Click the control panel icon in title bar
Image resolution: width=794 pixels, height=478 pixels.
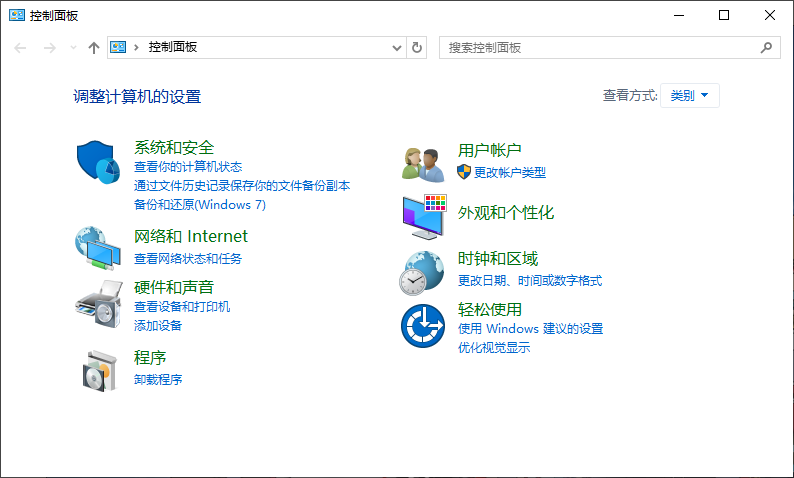coord(17,15)
